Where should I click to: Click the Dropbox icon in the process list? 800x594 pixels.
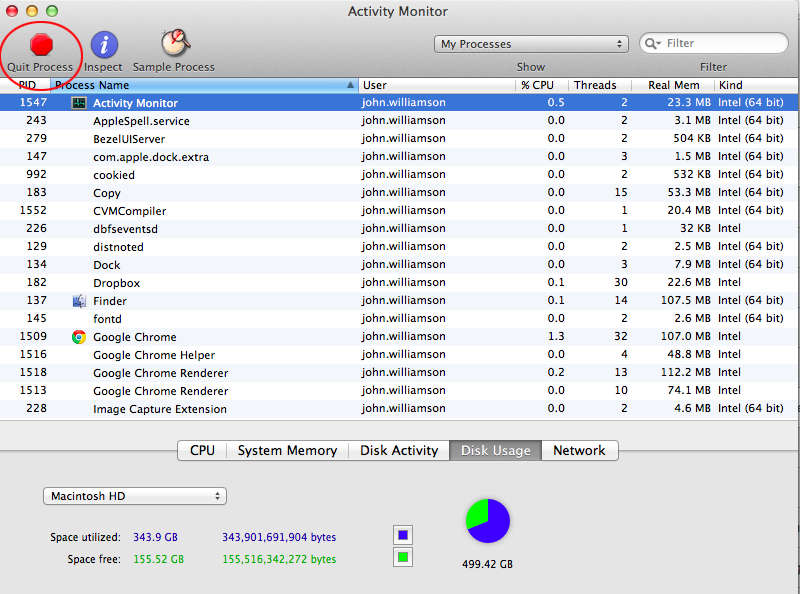(x=79, y=282)
